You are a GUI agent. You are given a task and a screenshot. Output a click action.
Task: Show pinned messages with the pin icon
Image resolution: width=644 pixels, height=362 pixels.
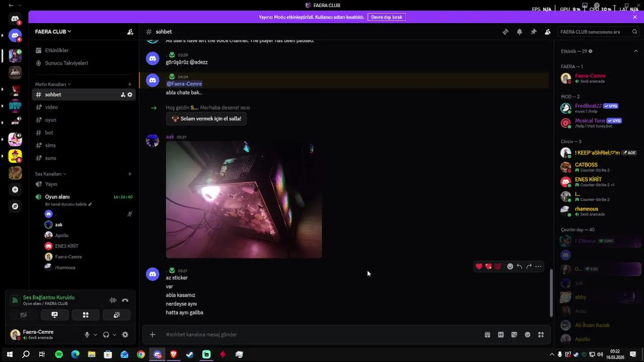533,32
